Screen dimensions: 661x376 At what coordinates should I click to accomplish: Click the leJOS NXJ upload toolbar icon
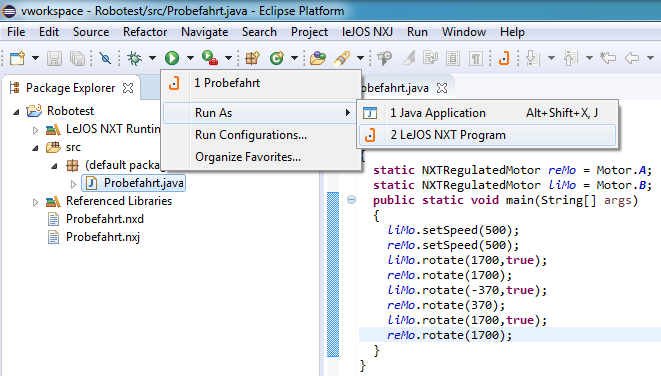click(x=504, y=58)
